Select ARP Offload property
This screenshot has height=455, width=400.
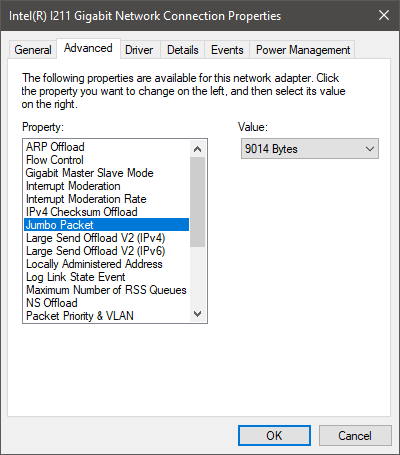[107, 147]
